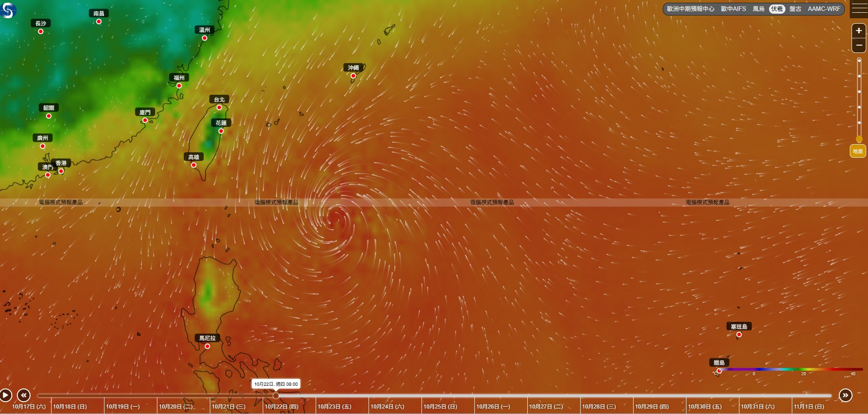Select the 馬尼拉 location marker
Image resolution: width=868 pixels, height=414 pixels.
pos(208,346)
